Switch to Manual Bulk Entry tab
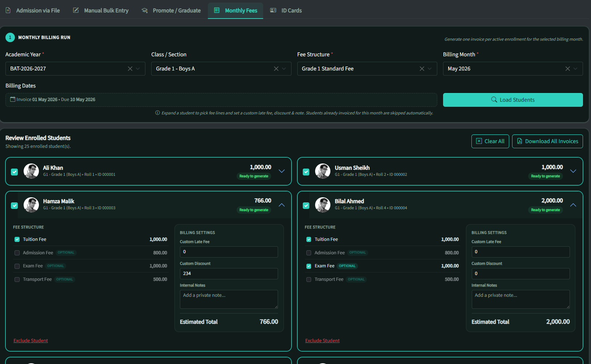Screen dimensions: 591x364 (x=101, y=11)
